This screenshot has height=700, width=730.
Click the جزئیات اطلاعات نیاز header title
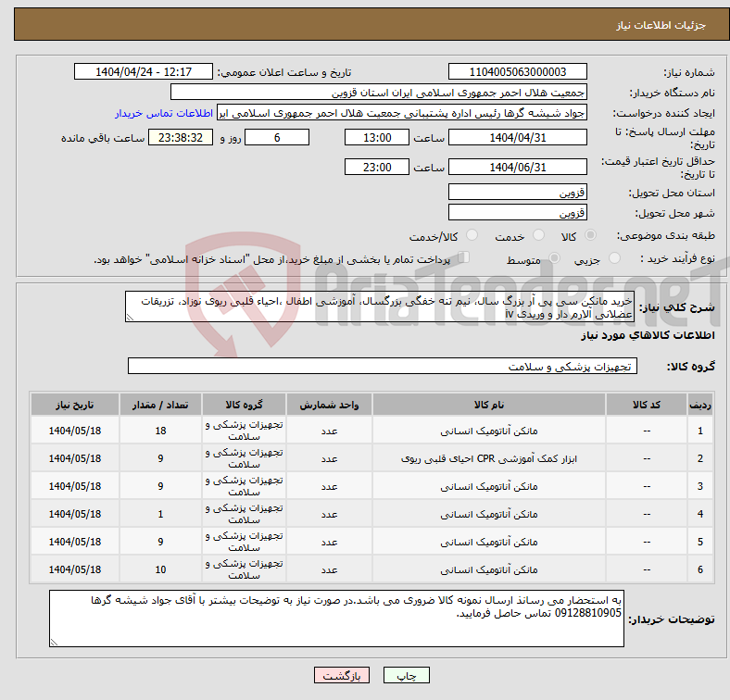tap(661, 25)
